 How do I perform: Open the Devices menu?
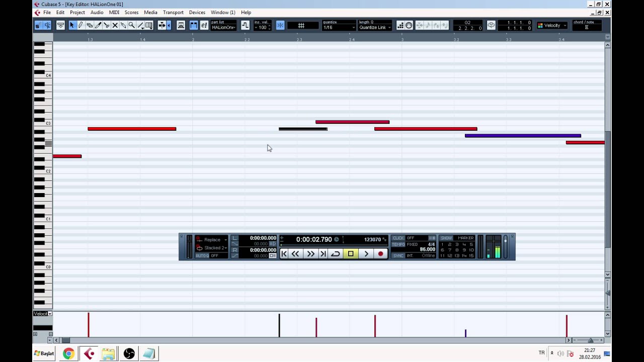click(197, 13)
